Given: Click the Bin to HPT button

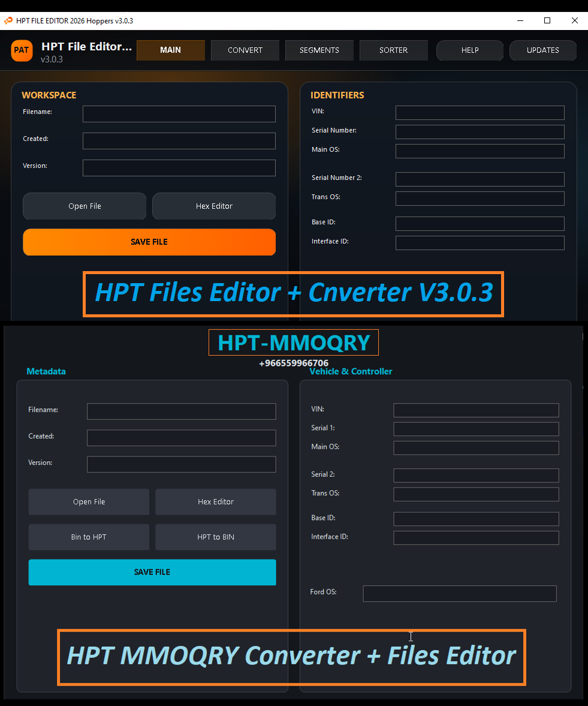Looking at the screenshot, I should [89, 537].
